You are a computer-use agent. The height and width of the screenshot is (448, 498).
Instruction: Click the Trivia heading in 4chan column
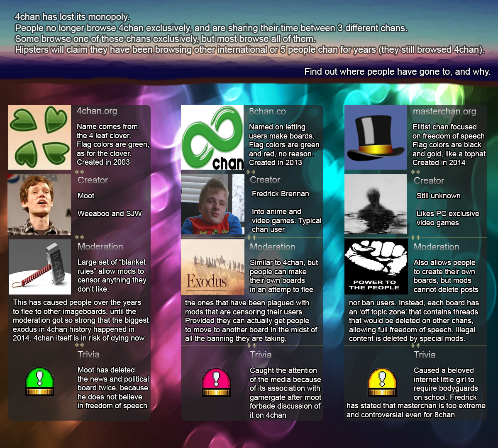coord(88,355)
